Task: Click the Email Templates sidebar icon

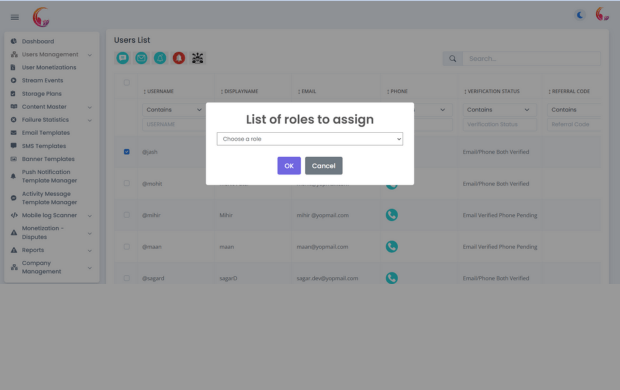Action: point(13,133)
